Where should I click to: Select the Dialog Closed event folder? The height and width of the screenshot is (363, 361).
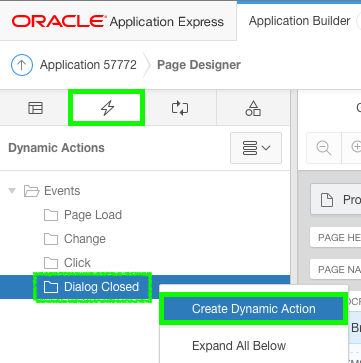[93, 287]
